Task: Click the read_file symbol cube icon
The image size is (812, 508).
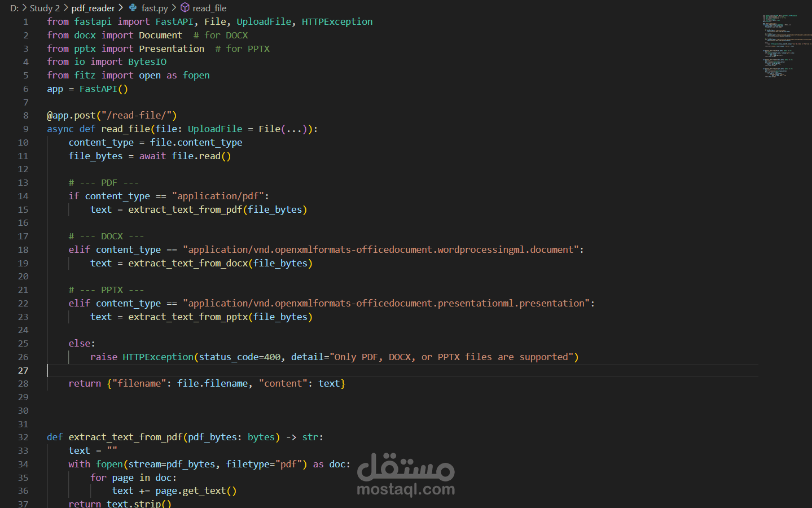Action: [x=185, y=8]
